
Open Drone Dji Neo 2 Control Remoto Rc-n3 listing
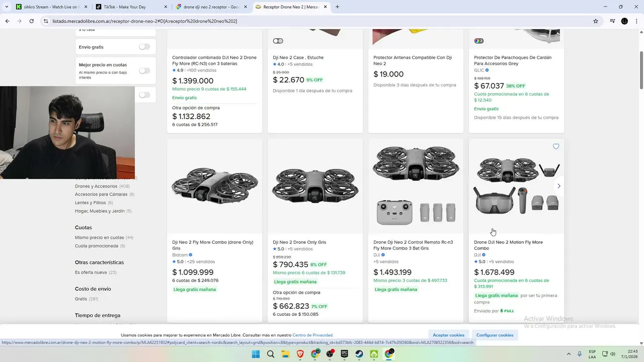tap(413, 245)
